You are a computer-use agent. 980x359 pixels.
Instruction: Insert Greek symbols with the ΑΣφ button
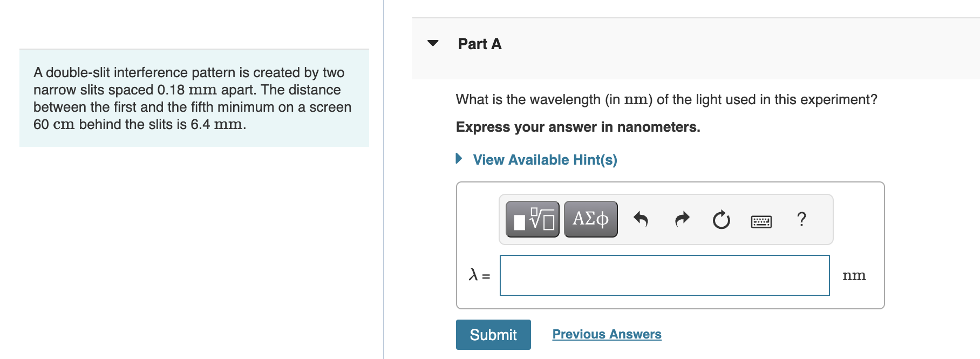pyautogui.click(x=590, y=219)
